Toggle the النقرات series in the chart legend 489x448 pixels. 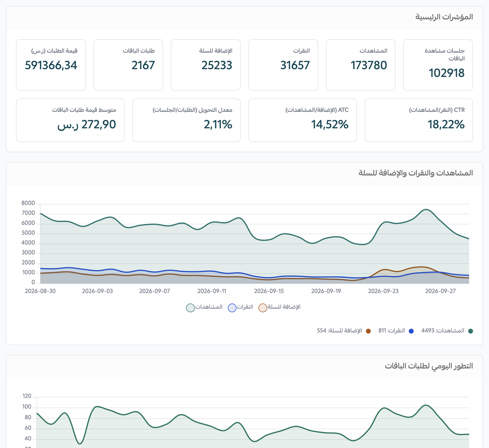pyautogui.click(x=240, y=307)
